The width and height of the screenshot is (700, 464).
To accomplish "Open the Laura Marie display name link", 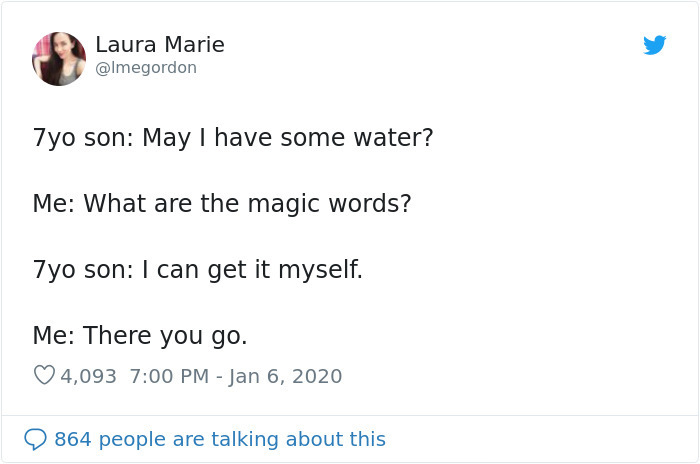I will pyautogui.click(x=160, y=45).
